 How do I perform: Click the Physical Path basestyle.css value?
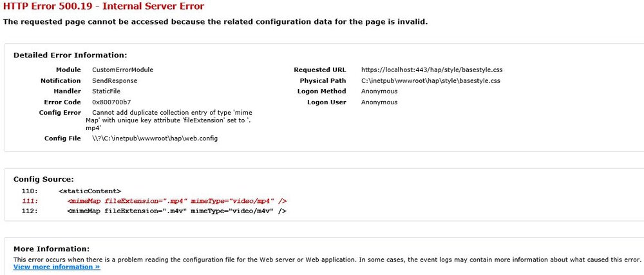[x=430, y=81]
